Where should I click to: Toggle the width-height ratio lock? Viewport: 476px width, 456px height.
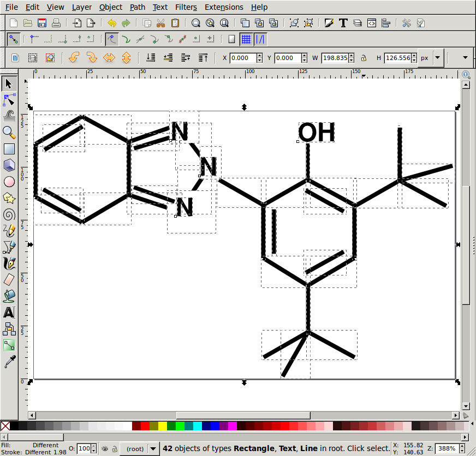364,58
